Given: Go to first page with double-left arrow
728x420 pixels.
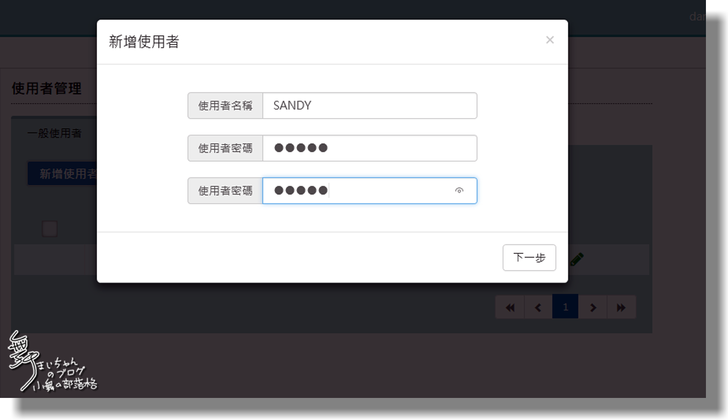Looking at the screenshot, I should click(x=510, y=307).
